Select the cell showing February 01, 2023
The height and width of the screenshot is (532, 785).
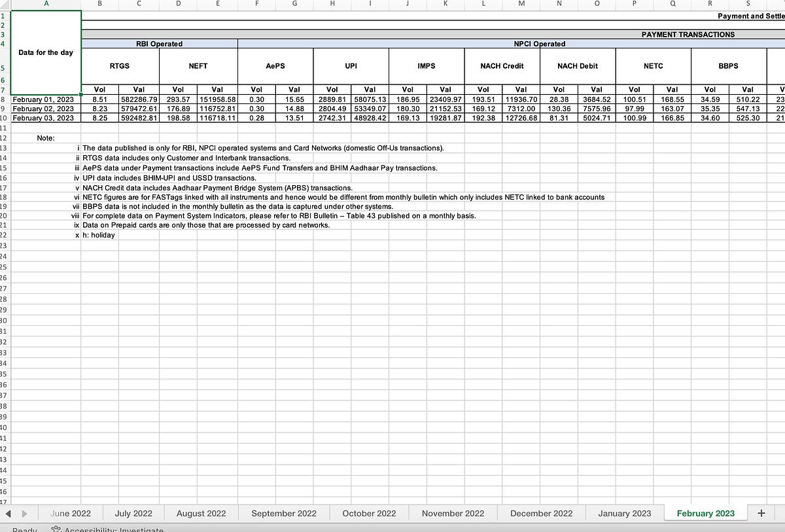[46, 99]
